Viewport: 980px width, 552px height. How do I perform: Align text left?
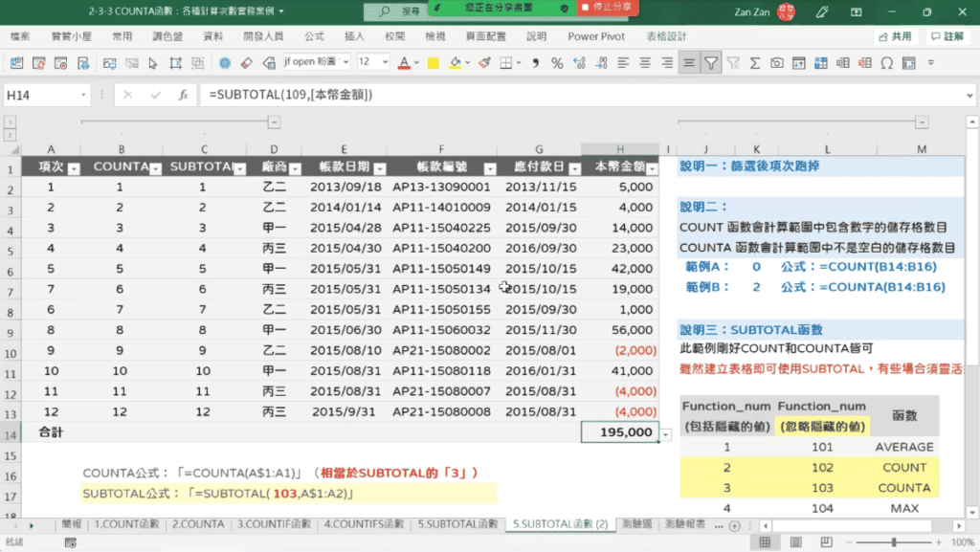623,63
